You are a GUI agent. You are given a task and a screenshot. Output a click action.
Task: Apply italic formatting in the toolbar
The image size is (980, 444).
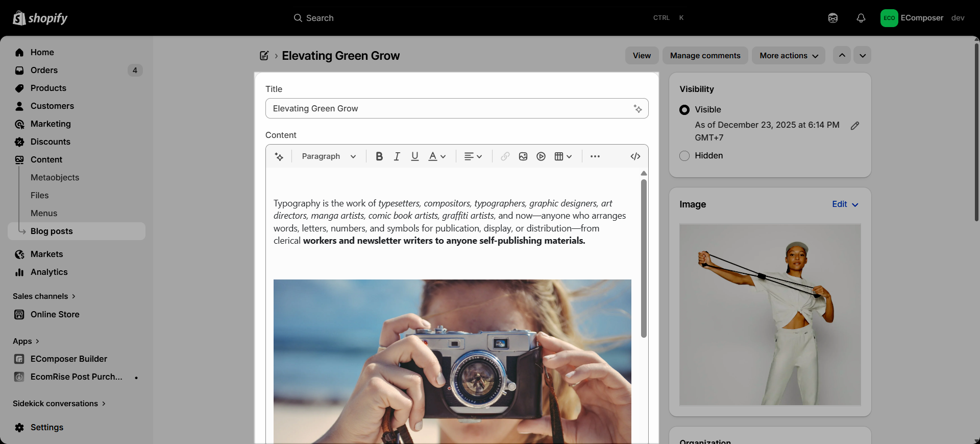coord(397,156)
